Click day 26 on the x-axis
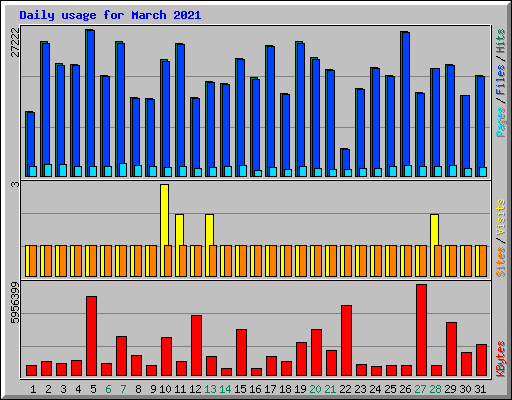The width and height of the screenshot is (512, 400). pyautogui.click(x=405, y=389)
